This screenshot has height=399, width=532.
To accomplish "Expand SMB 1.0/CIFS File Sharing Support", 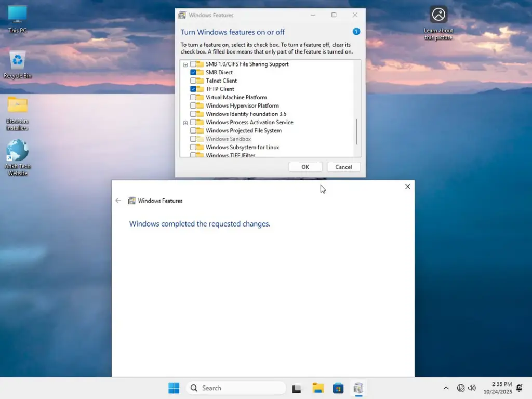I will coord(185,64).
